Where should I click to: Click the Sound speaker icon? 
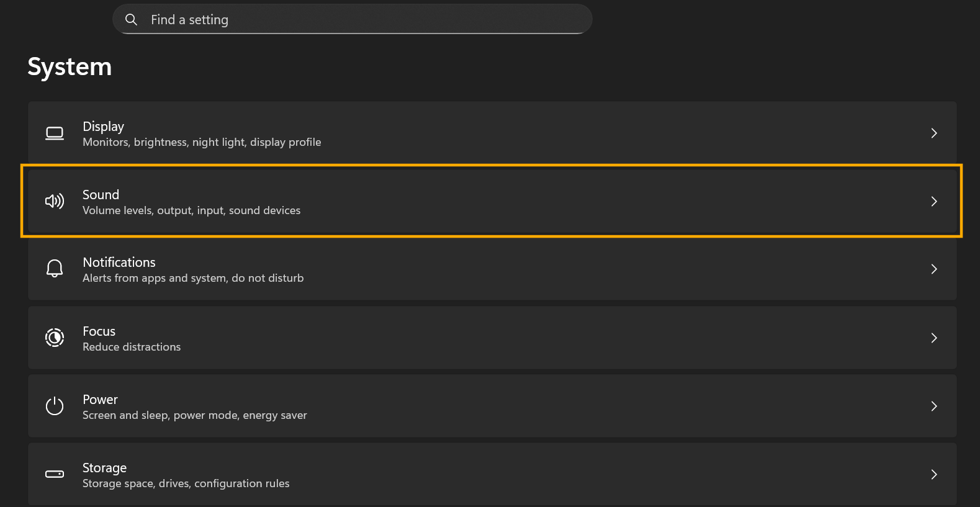[55, 201]
